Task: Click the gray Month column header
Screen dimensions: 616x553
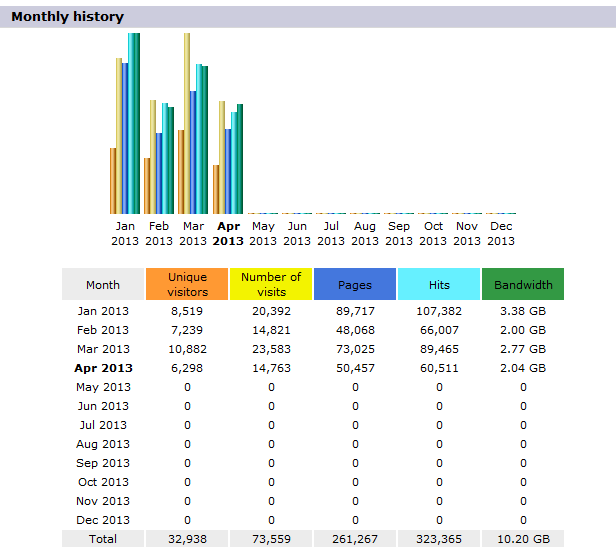Action: click(x=103, y=284)
